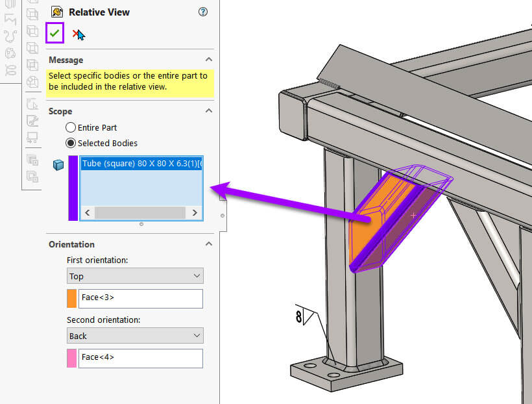Open the Relative View help

pos(203,12)
